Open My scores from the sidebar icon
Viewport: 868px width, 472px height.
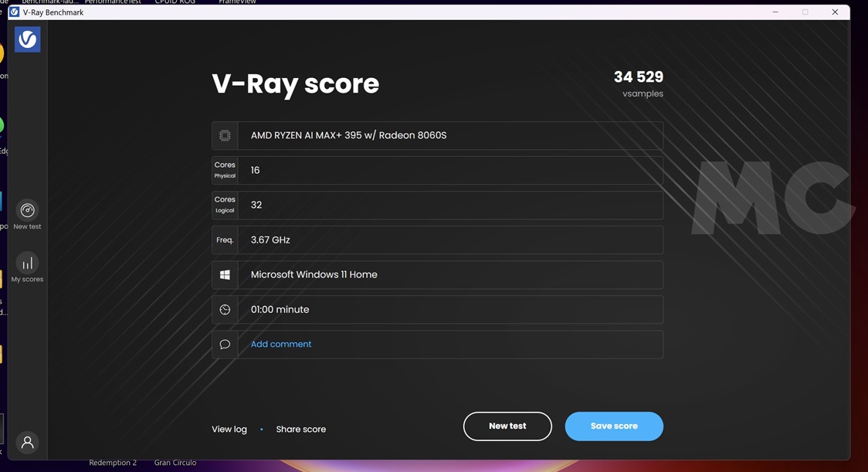pyautogui.click(x=27, y=262)
